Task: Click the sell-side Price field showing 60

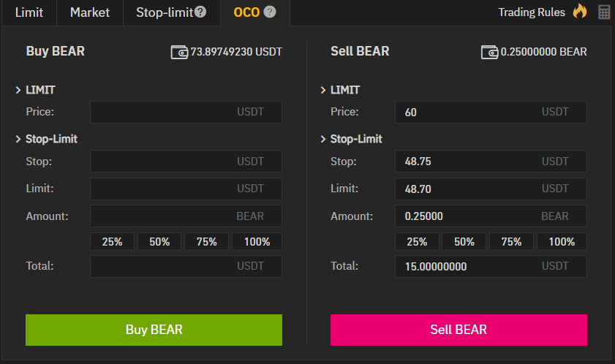Action: (468, 113)
